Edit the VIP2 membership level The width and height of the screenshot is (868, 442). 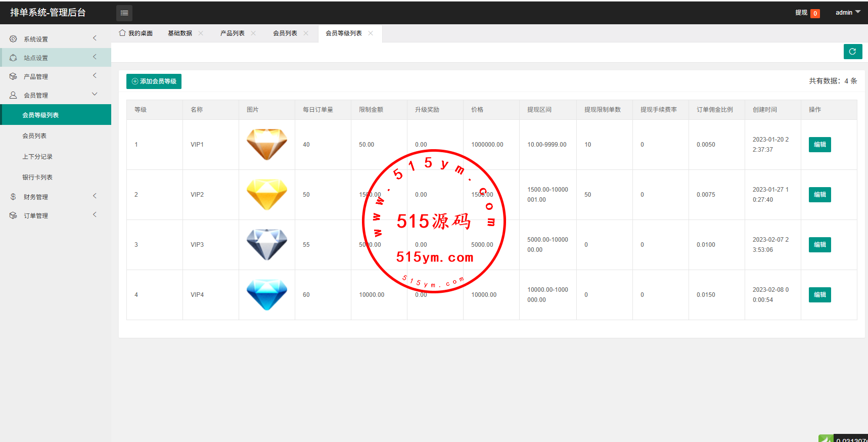coord(819,195)
